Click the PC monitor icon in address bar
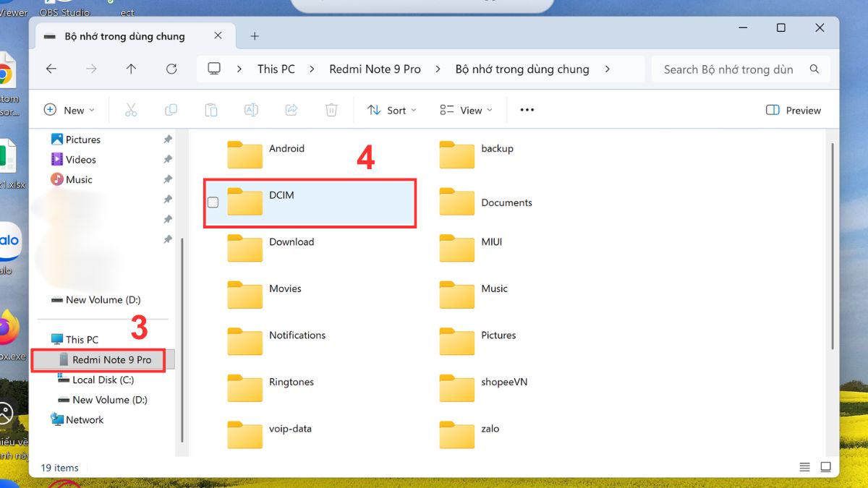 pyautogui.click(x=214, y=69)
